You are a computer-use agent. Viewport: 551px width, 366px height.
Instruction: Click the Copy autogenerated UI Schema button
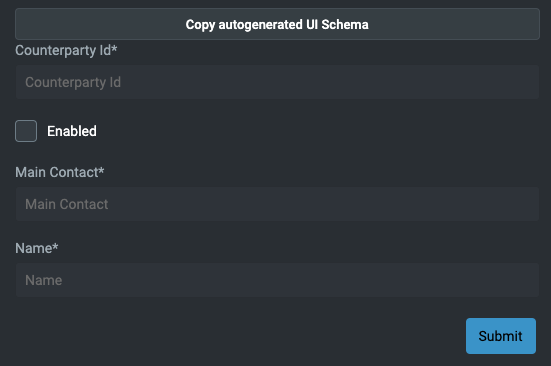click(x=277, y=24)
